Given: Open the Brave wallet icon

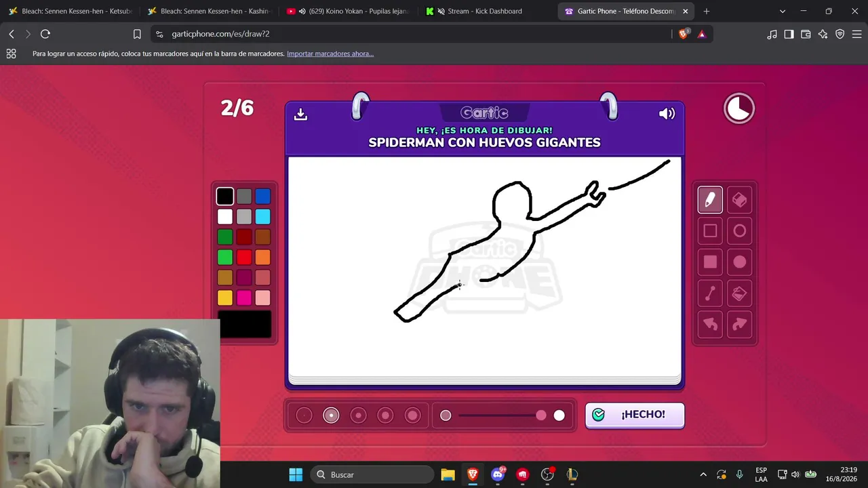Looking at the screenshot, I should [806, 34].
